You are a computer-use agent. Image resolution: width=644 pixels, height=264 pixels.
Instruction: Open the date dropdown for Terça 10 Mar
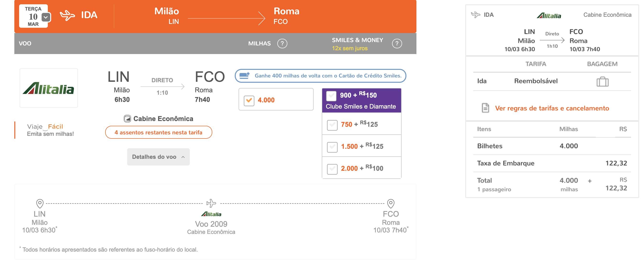point(46,17)
